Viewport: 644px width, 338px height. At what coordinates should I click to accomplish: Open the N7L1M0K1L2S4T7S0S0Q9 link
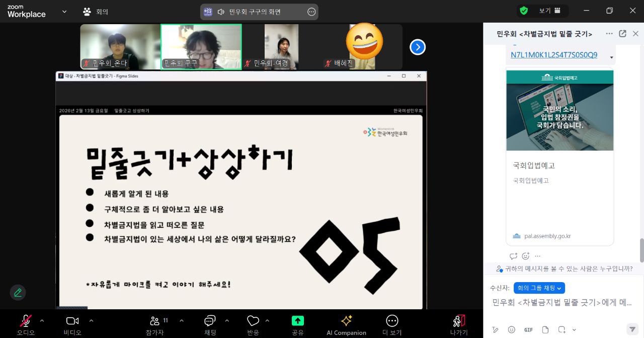(553, 55)
